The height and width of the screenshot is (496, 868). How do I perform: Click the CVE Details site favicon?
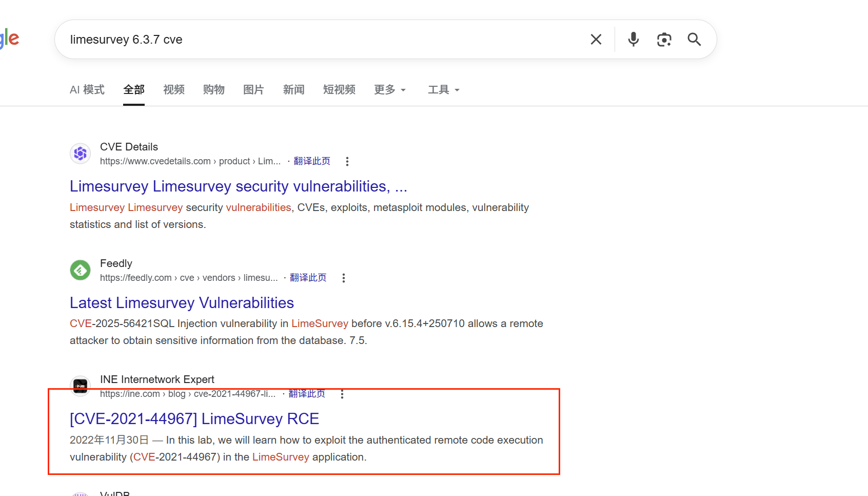[81, 154]
